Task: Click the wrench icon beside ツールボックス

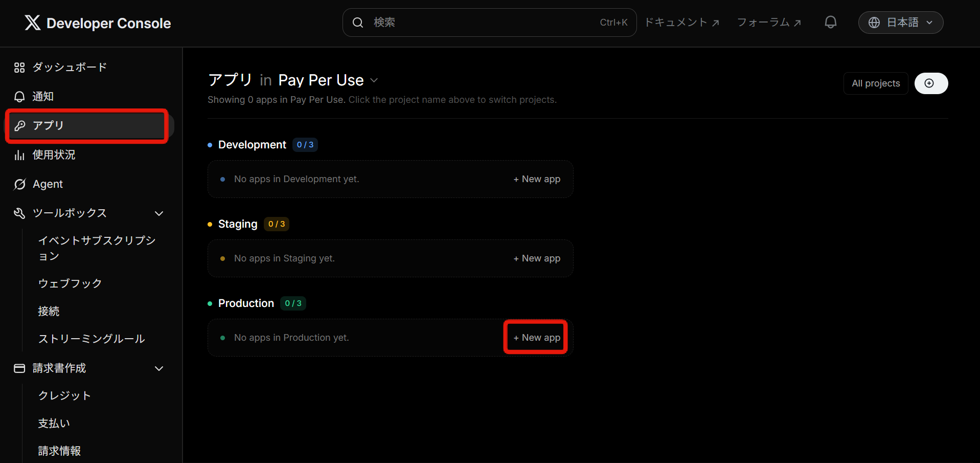Action: [19, 213]
